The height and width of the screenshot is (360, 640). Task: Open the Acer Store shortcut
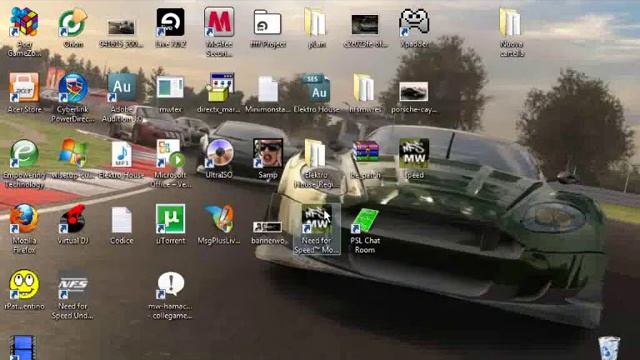point(24,88)
